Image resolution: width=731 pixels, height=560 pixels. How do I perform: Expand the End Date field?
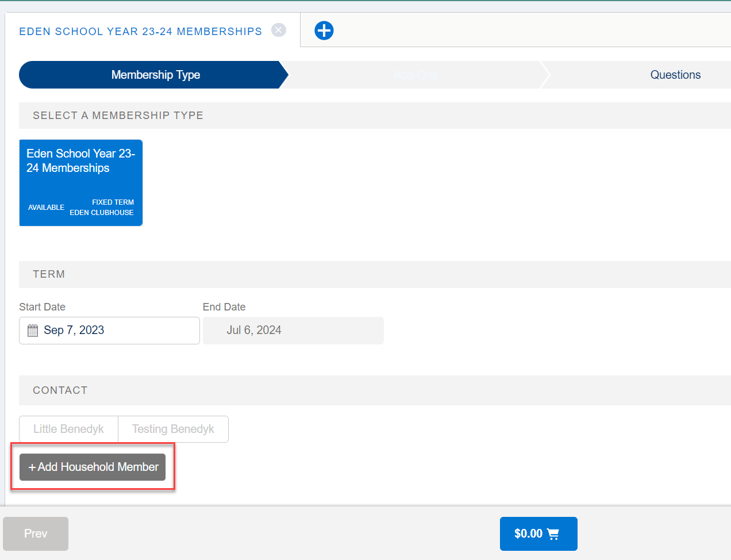pyautogui.click(x=293, y=330)
